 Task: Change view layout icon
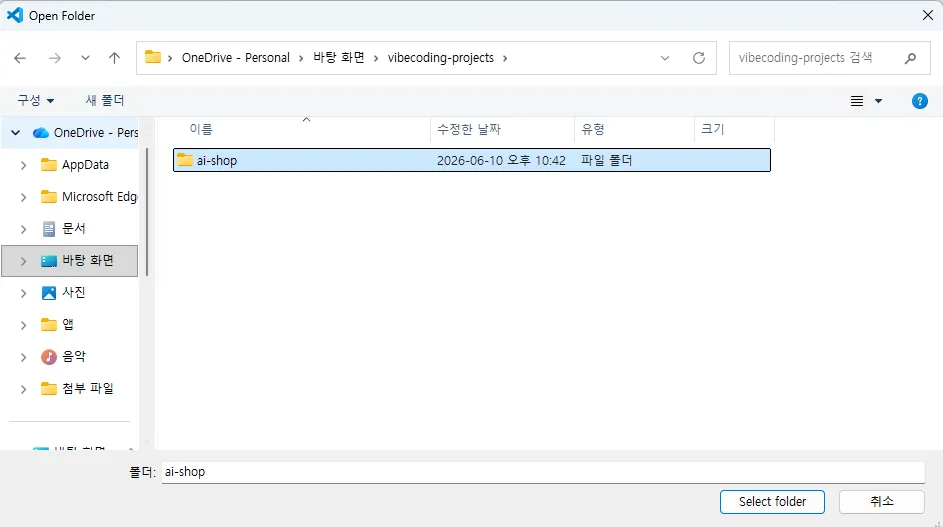[x=857, y=101]
